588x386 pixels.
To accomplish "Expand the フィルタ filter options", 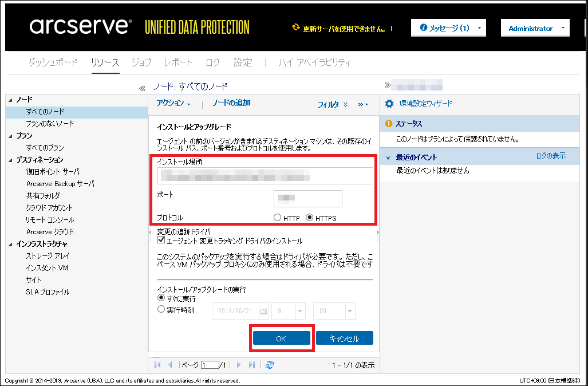I will coord(333,105).
